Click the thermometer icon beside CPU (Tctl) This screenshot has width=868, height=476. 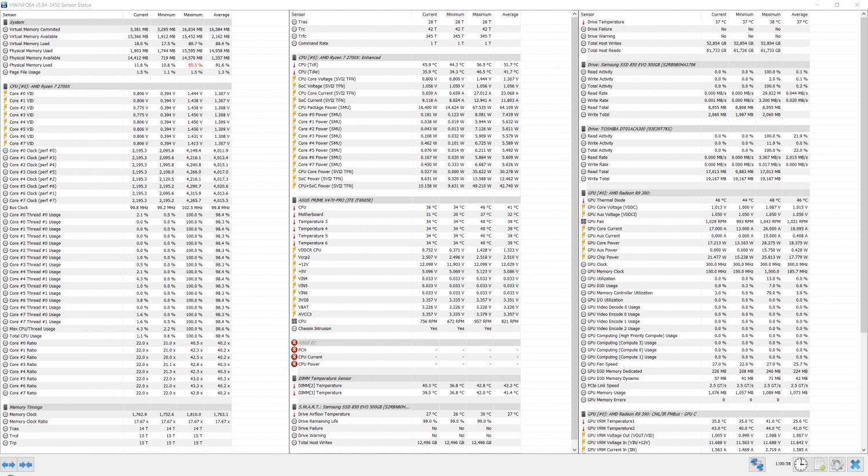coord(295,65)
